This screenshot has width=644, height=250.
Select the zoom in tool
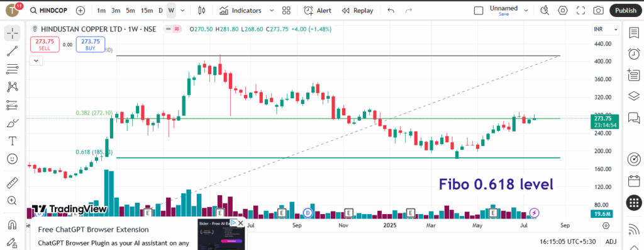pos(13,201)
